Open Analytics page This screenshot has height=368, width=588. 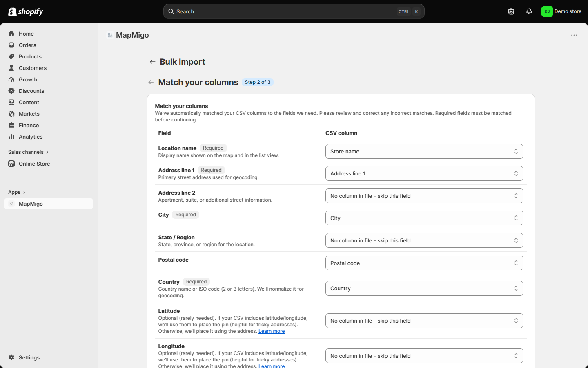pos(49,137)
